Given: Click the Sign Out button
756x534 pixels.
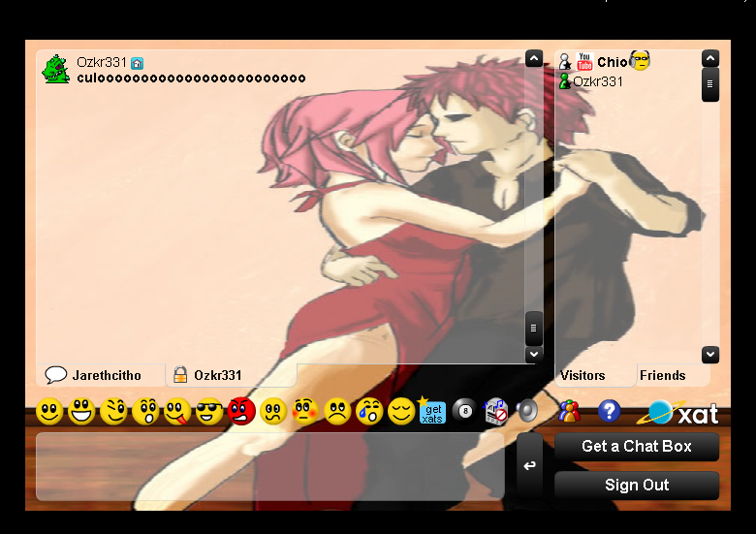Looking at the screenshot, I should [x=637, y=485].
